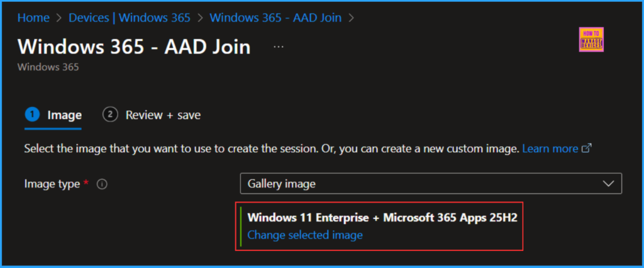Click breadcrumb chevron after Devices | Windows 365

point(200,18)
